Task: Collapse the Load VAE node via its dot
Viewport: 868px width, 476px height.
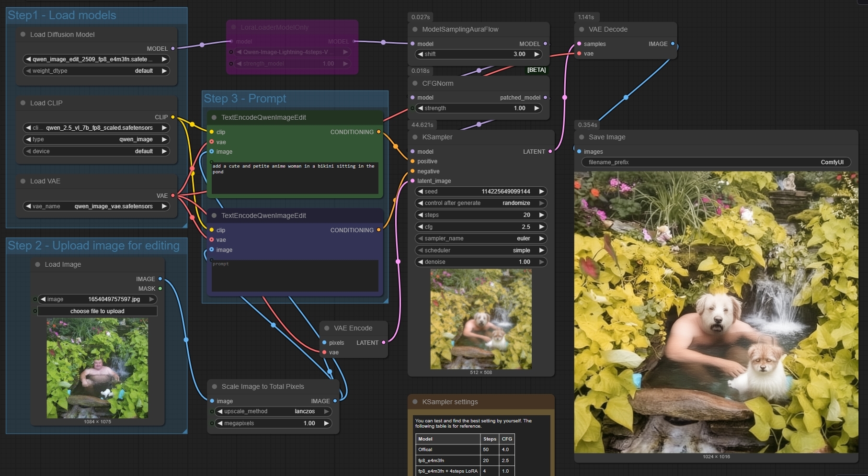Action: point(23,181)
